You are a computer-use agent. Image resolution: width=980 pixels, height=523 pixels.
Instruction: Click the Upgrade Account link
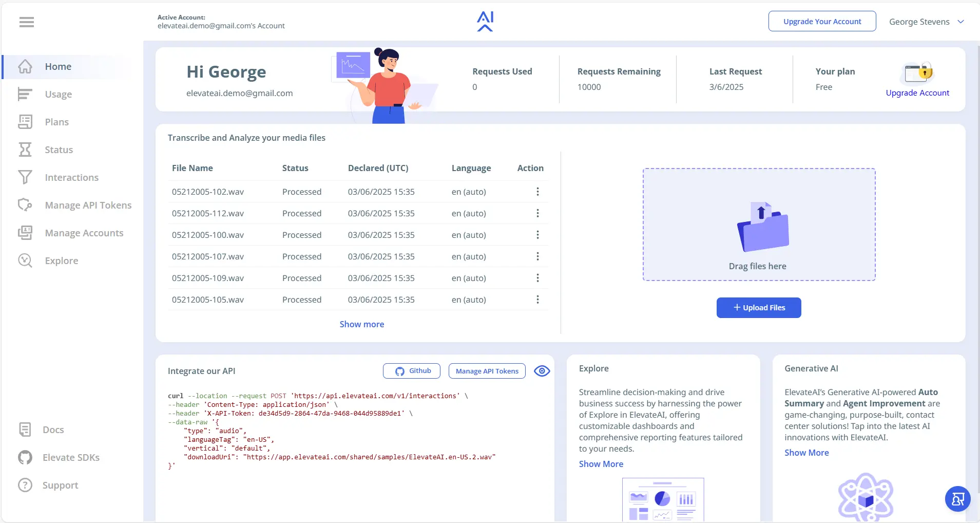coord(917,93)
